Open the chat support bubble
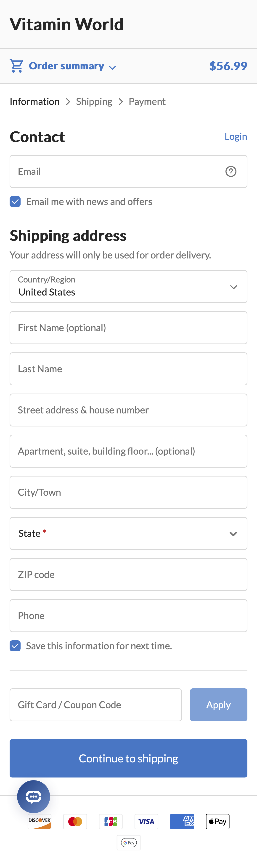257x868 pixels. [34, 796]
